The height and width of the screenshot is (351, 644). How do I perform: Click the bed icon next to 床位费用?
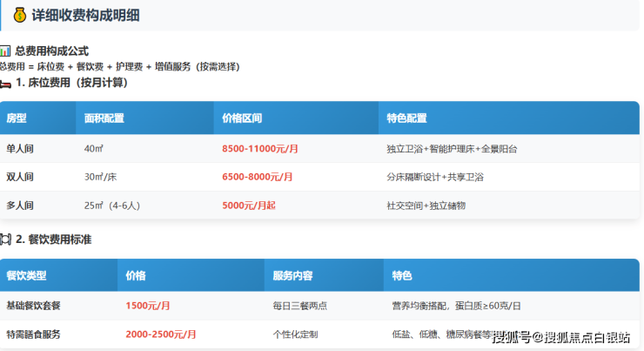coord(5,83)
